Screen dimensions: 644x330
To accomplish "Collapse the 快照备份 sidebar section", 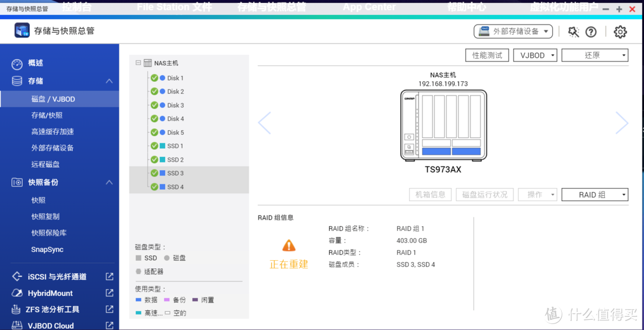I will point(109,182).
